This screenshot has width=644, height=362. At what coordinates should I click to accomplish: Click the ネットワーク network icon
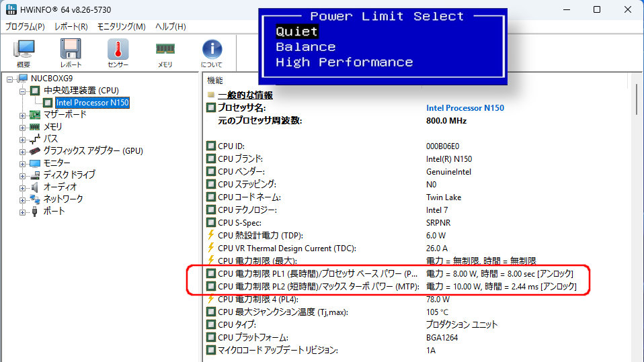pyautogui.click(x=35, y=199)
